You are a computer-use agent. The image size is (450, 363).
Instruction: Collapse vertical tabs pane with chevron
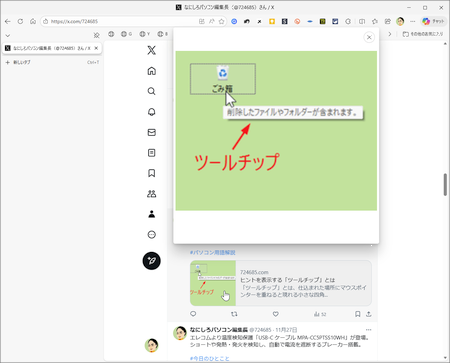coord(8,35)
